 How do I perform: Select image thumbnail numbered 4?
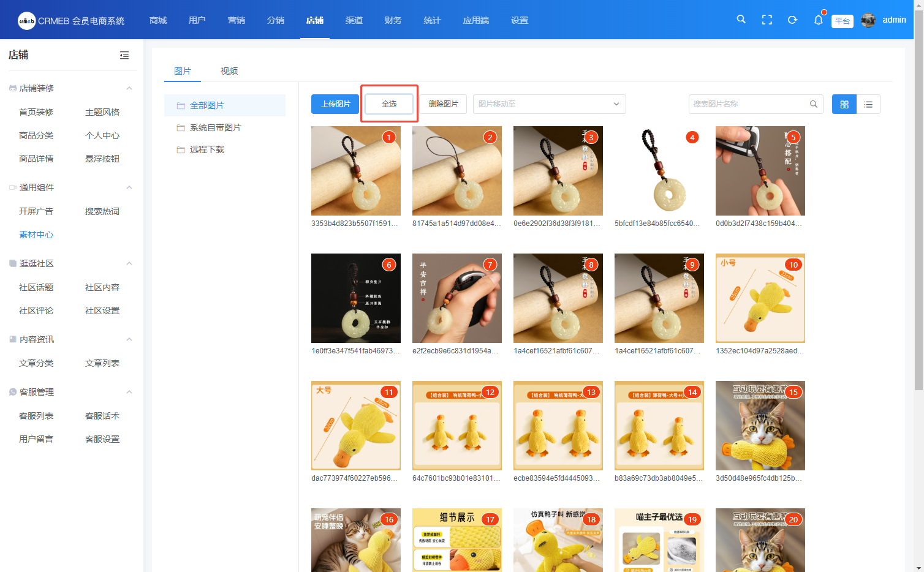(659, 171)
